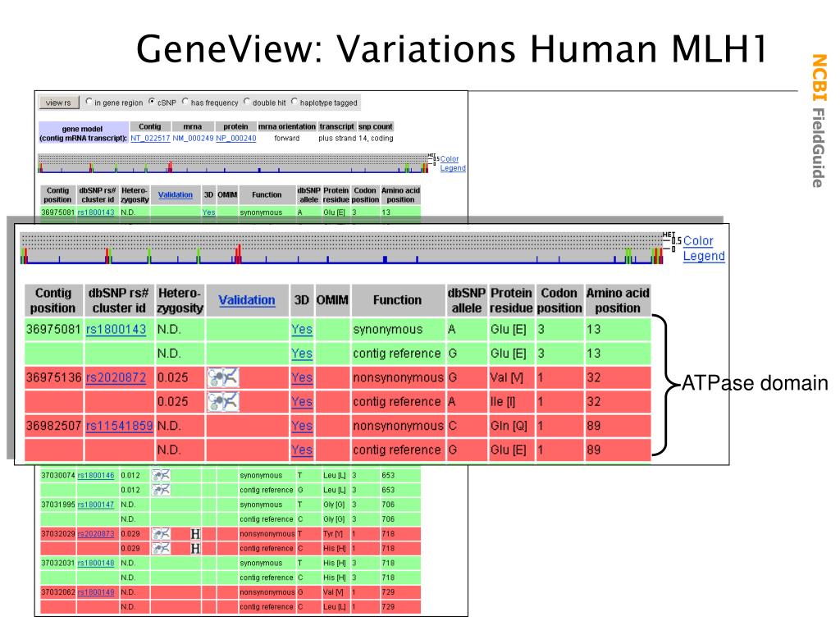This screenshot has height=630, width=840.
Task: Click the "Val [V]" residue cell in inset
Action: [511, 377]
